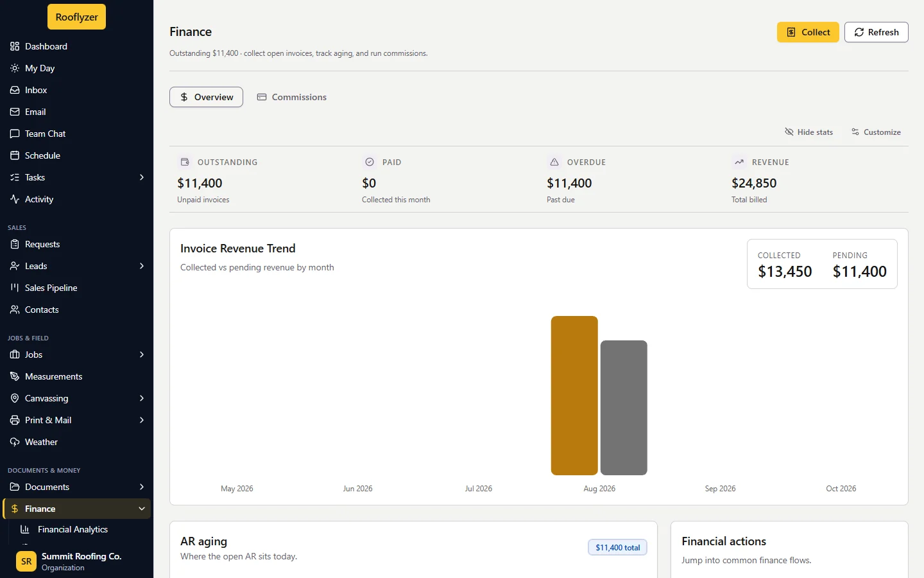Click the $11,400 total badge
The image size is (924, 578).
[617, 547]
